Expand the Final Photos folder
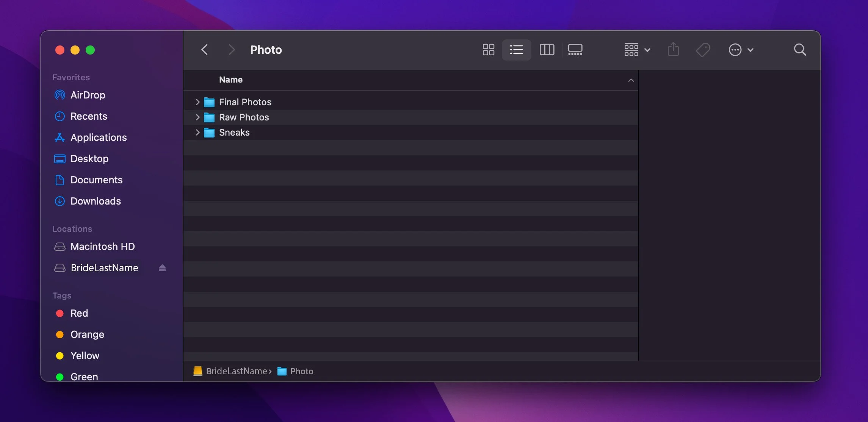 (x=197, y=102)
